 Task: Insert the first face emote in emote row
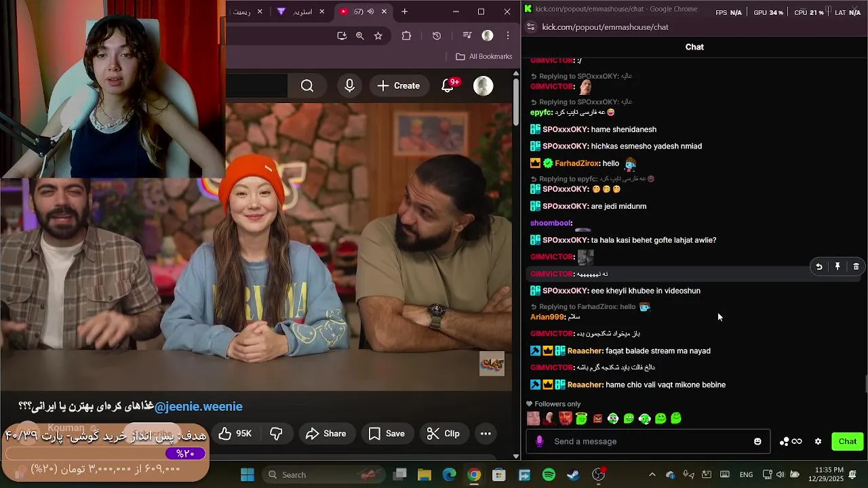tap(534, 419)
